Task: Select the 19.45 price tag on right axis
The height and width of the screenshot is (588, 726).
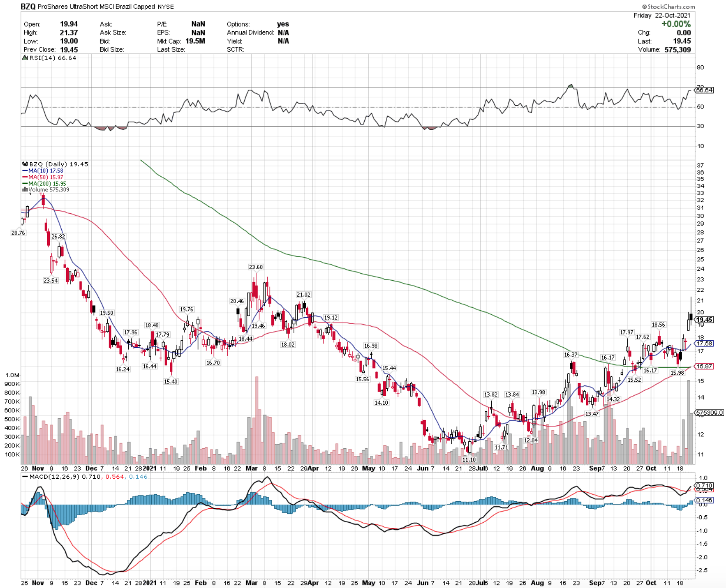Action: (x=704, y=320)
